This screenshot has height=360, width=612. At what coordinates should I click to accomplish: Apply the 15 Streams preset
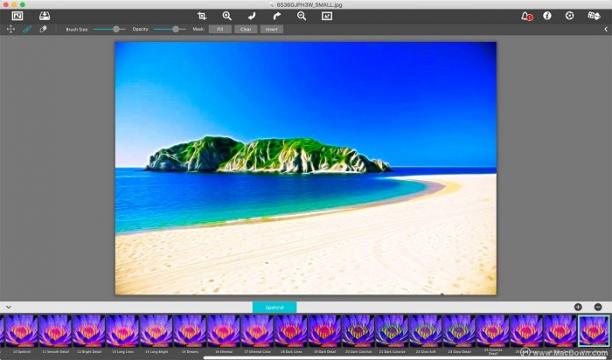pyautogui.click(x=190, y=331)
